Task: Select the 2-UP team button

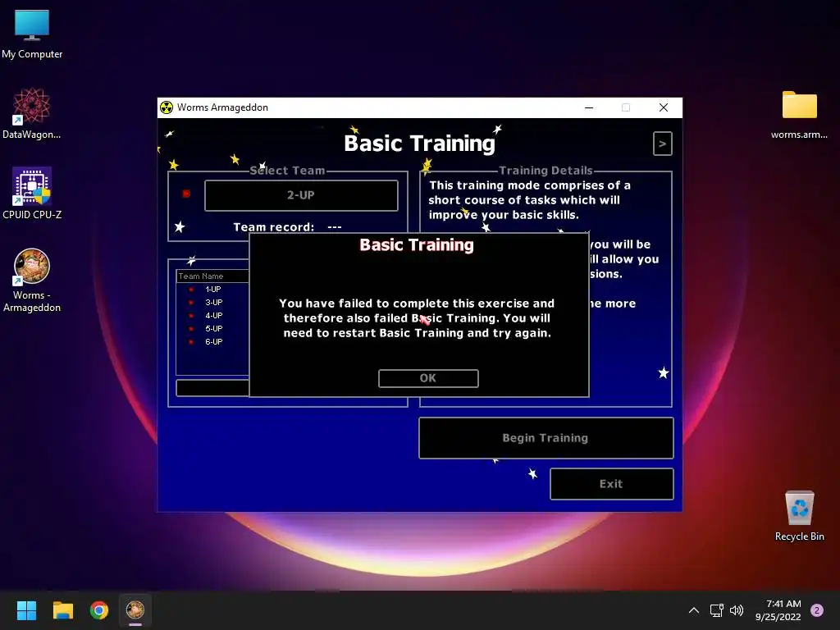Action: tap(301, 195)
